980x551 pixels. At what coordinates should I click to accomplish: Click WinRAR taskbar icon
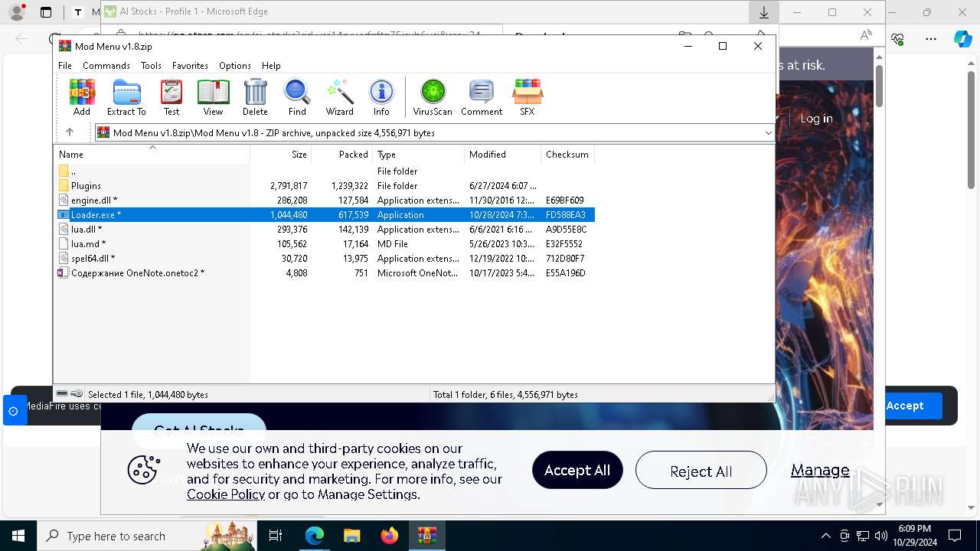pos(426,536)
